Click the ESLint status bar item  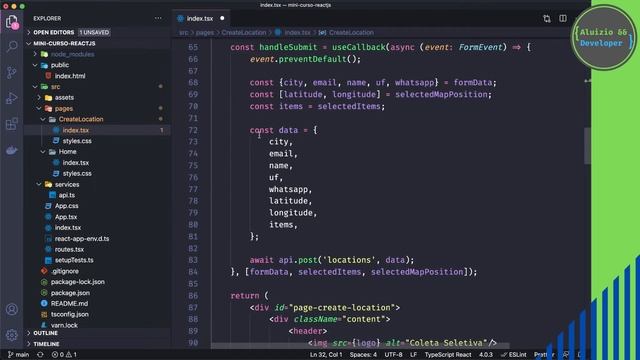pyautogui.click(x=514, y=355)
